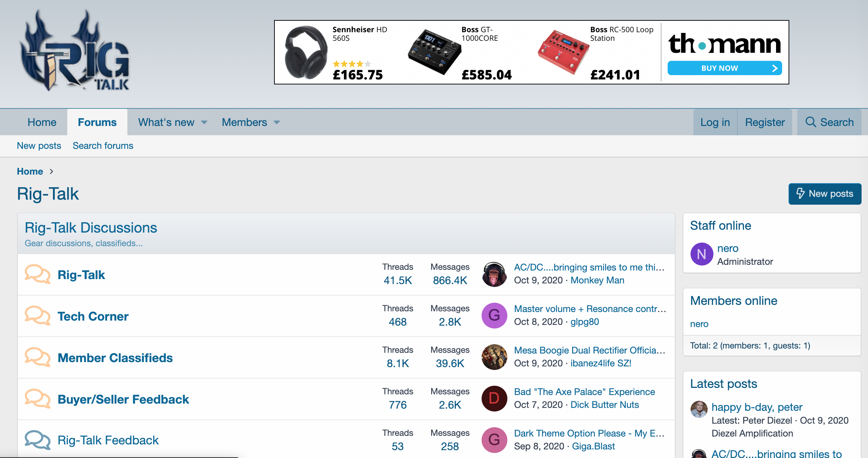Expand the What's new dropdown arrow

click(x=204, y=122)
